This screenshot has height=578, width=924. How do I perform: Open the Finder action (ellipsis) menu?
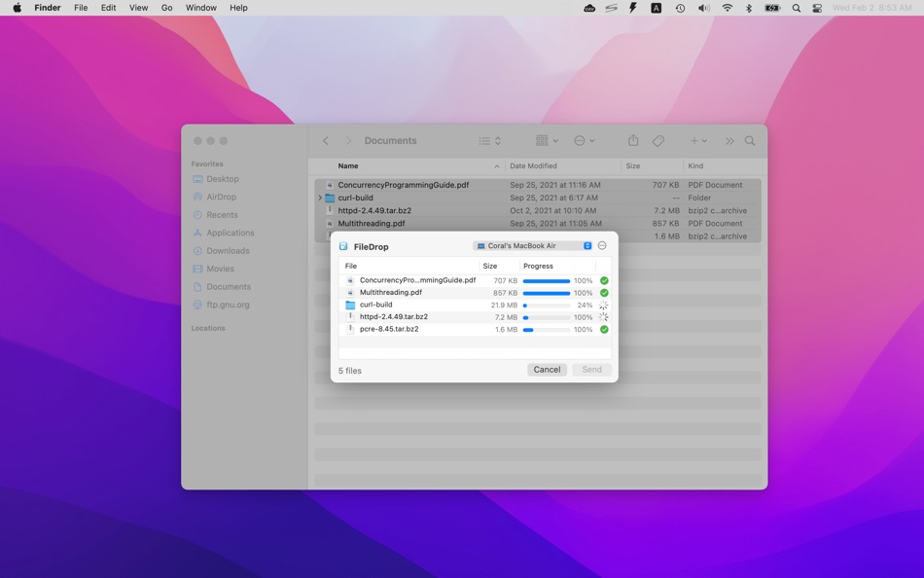584,141
